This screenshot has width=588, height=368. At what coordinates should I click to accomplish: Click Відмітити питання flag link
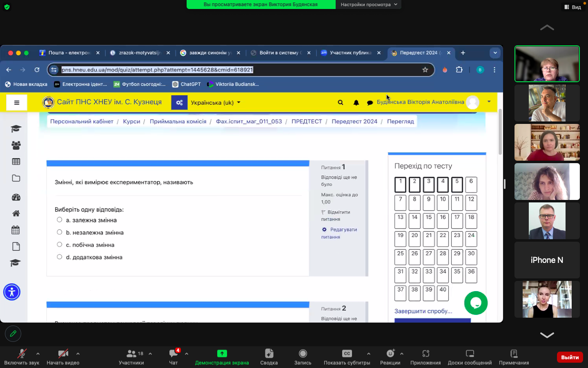336,215
